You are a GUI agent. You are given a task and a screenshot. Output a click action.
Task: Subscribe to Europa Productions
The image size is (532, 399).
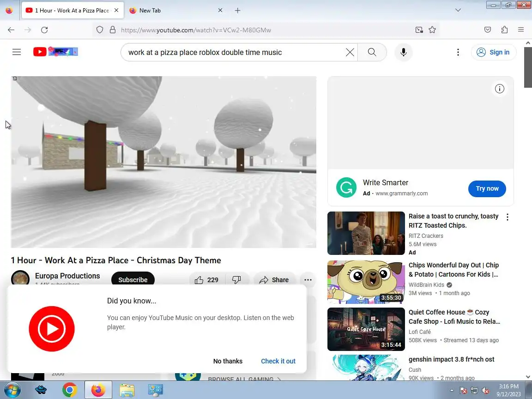click(x=133, y=279)
